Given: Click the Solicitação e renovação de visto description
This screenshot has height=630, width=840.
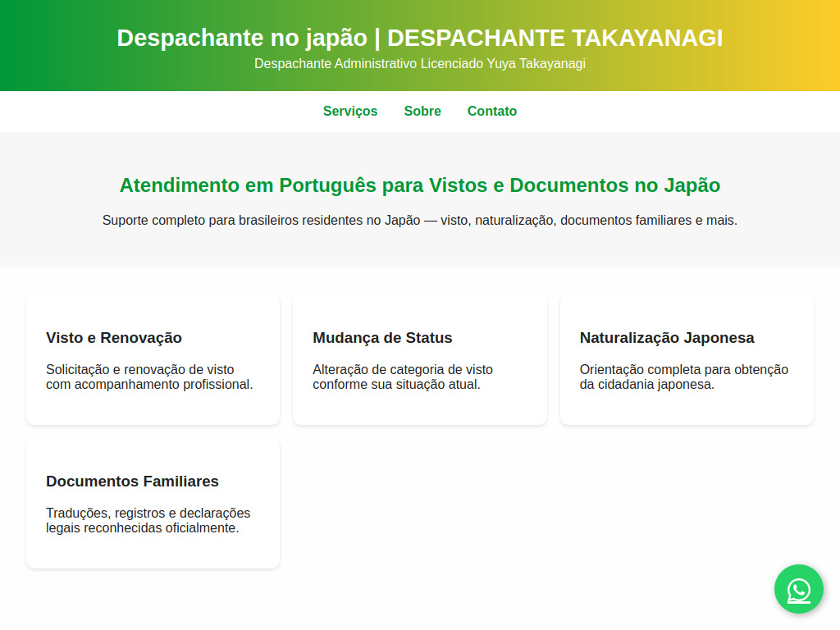Looking at the screenshot, I should point(139,370).
